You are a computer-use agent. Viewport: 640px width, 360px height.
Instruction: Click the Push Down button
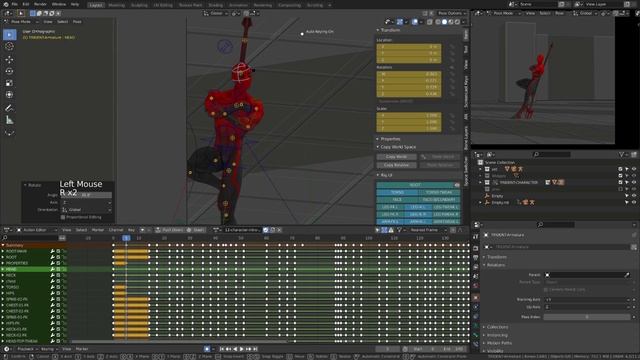coord(169,230)
